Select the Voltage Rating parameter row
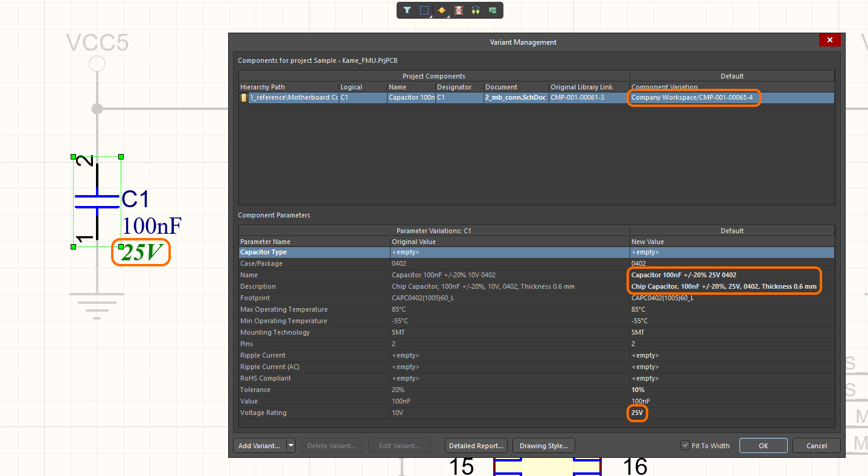868x476 pixels. point(263,413)
